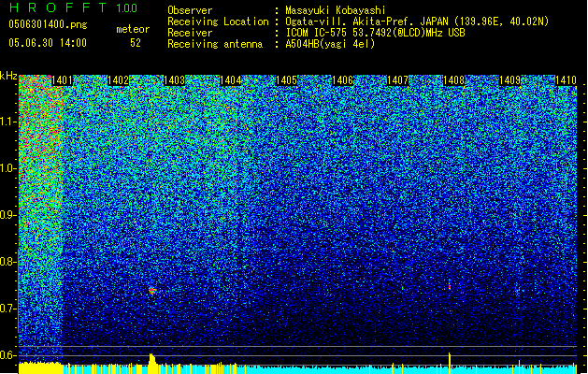This screenshot has width=588, height=374.
Task: Click the meteor count label
Action: tap(133, 29)
